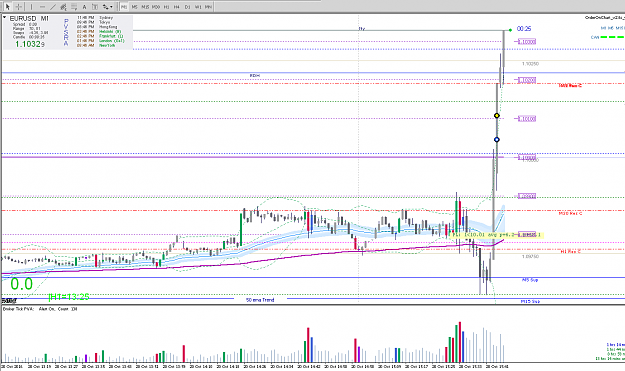Click the London session time row
Viewport: 625px width, 371px height.
pos(100,41)
